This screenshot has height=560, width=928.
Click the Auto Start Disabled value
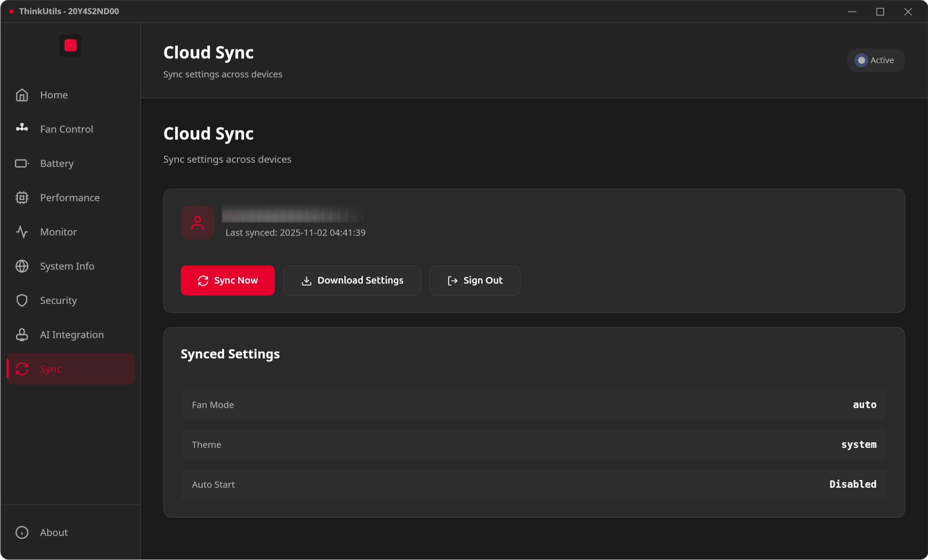pyautogui.click(x=852, y=484)
